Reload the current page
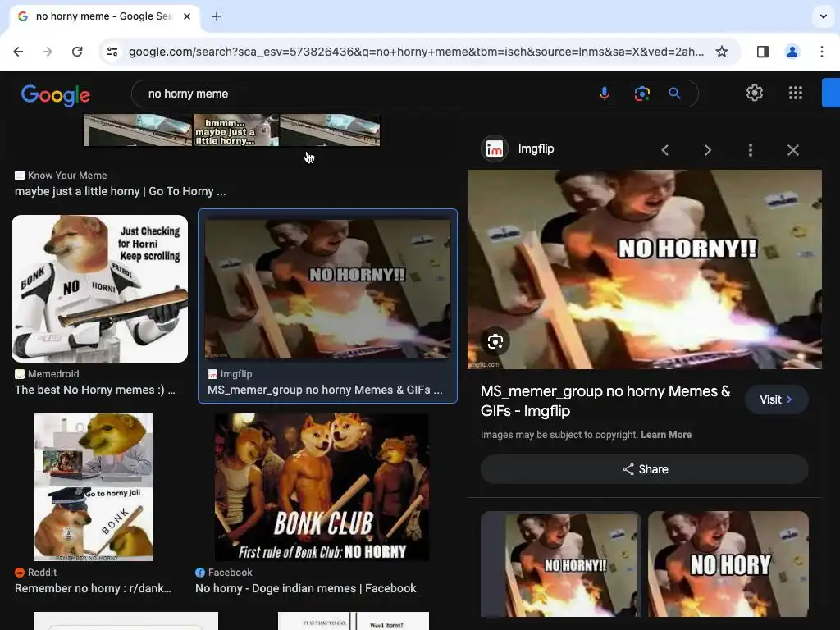The height and width of the screenshot is (630, 840). click(77, 52)
